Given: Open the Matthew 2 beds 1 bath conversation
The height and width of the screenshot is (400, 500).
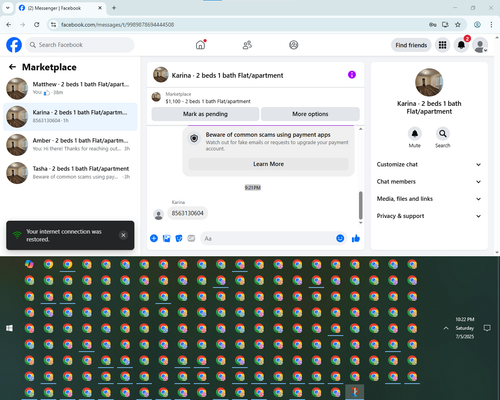Looking at the screenshot, I should [x=70, y=89].
